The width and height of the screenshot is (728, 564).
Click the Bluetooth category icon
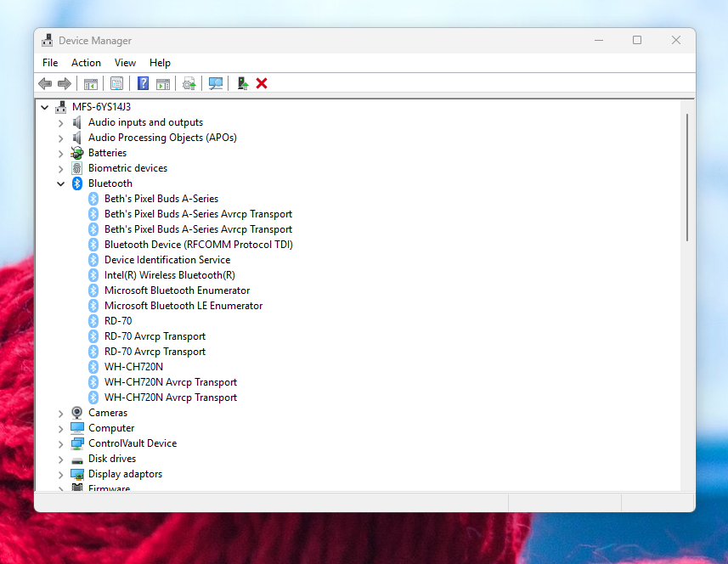coord(77,183)
